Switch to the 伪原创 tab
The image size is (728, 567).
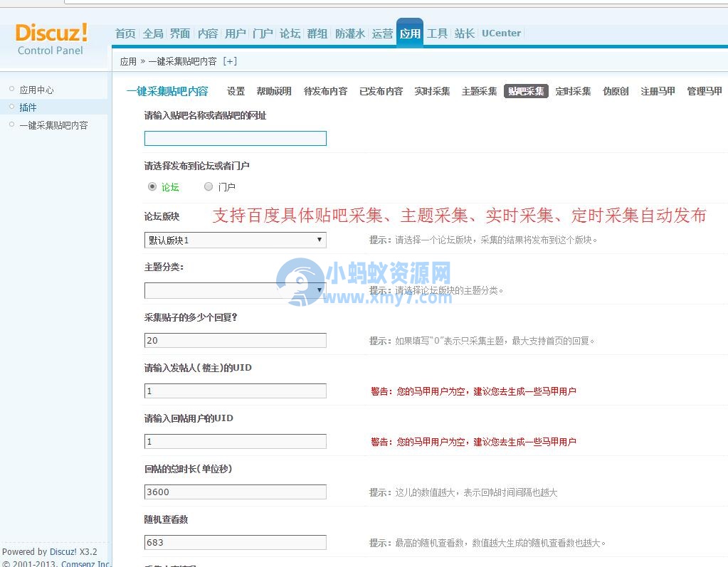point(615,91)
